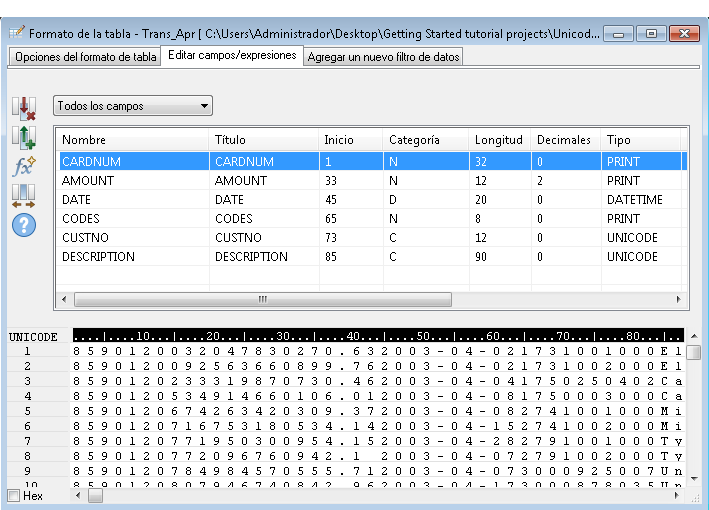Screen dimensions: 709x510
Task: Select the 'Editar campos/expresiones' tab
Action: 232,56
